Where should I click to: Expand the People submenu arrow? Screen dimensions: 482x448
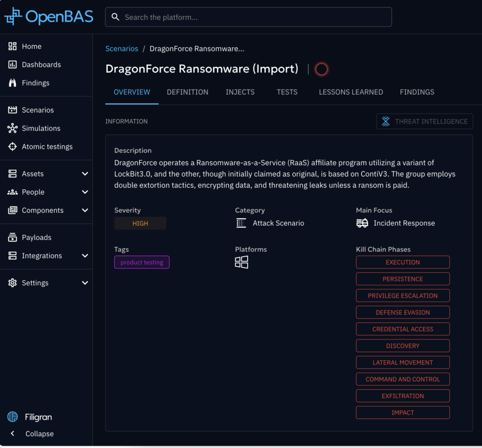[85, 192]
